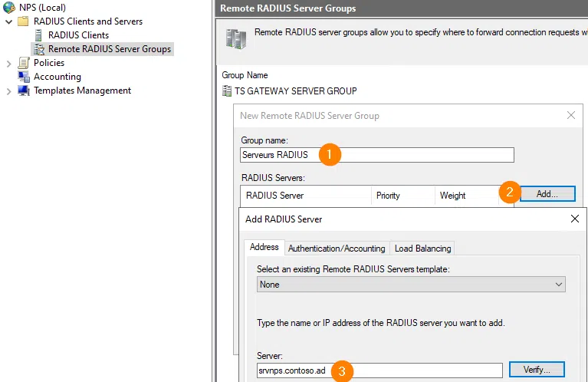The width and height of the screenshot is (588, 382).
Task: Click the RADIUS Clients and Servers folder icon
Action: coord(24,21)
